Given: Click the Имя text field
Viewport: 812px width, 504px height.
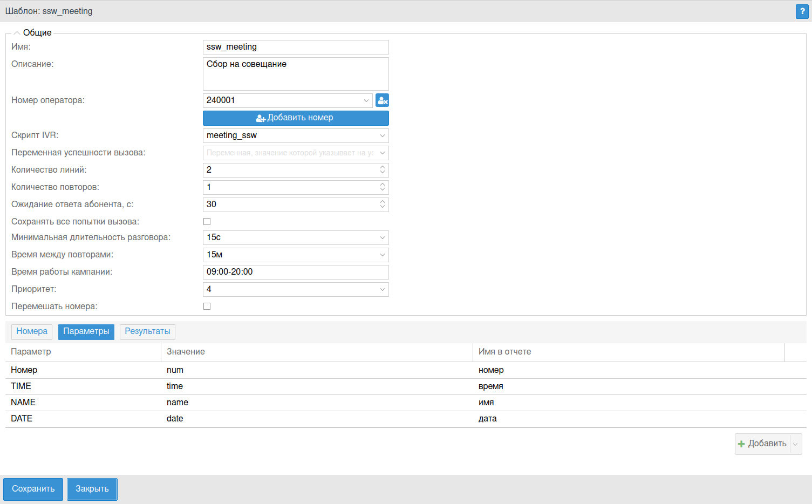Looking at the screenshot, I should pyautogui.click(x=296, y=47).
